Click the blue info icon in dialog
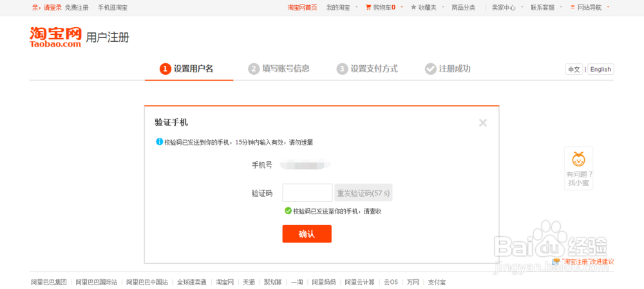This screenshot has width=644, height=289. 159,142
